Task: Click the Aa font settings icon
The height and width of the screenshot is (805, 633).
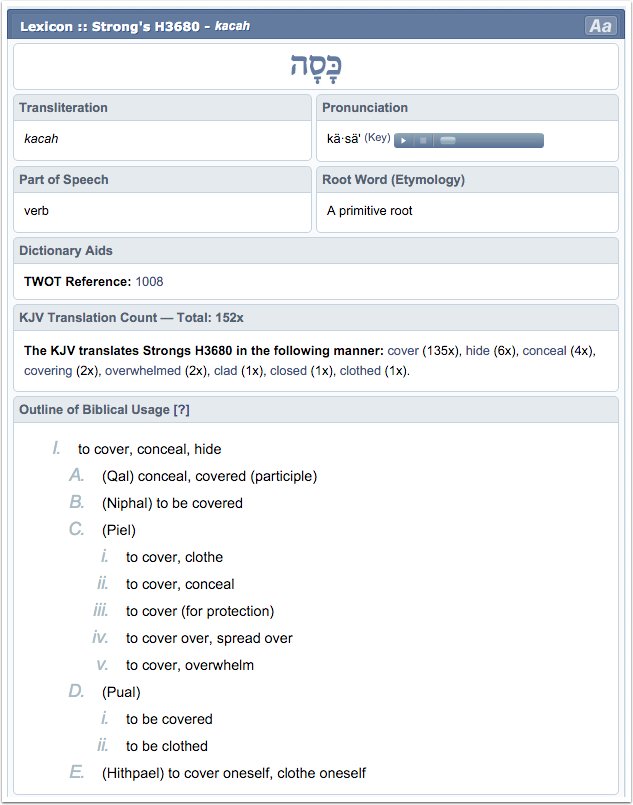Action: pos(600,26)
